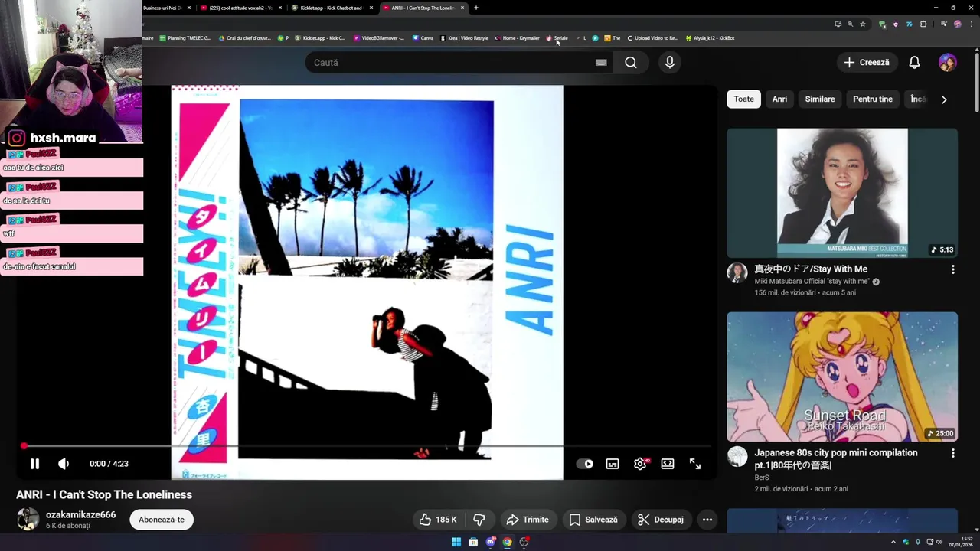Select the Toate filter chip
The height and width of the screenshot is (551, 980).
click(743, 99)
